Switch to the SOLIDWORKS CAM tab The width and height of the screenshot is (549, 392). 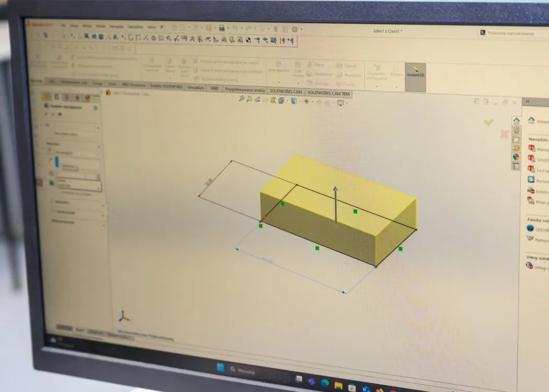click(285, 91)
